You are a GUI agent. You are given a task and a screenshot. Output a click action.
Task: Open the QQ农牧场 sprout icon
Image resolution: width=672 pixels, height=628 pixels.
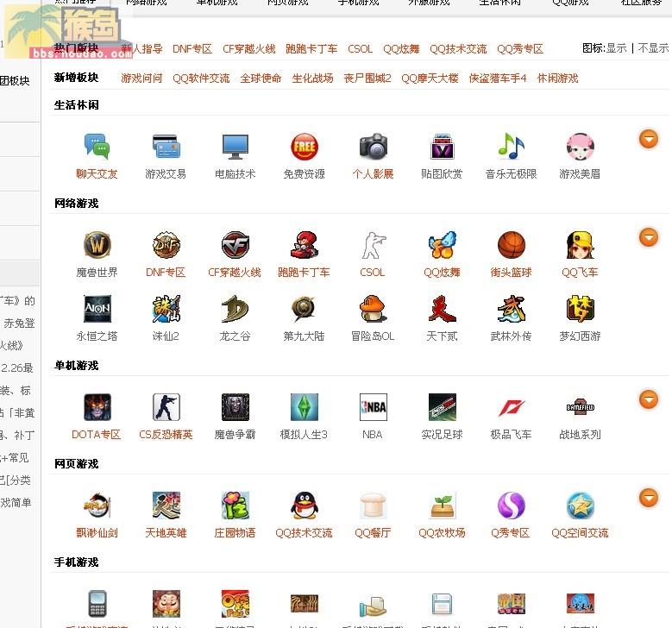tap(443, 505)
